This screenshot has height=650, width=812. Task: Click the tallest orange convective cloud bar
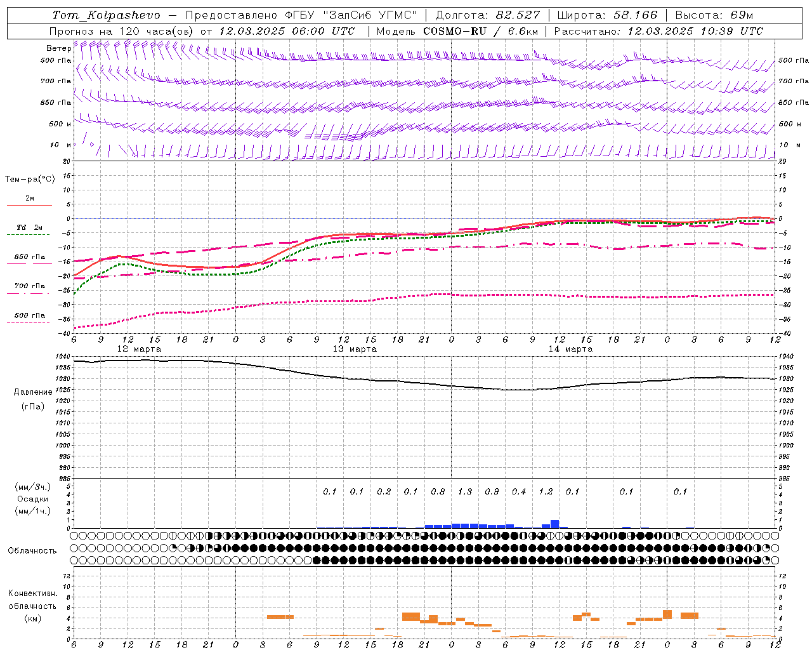click(667, 615)
